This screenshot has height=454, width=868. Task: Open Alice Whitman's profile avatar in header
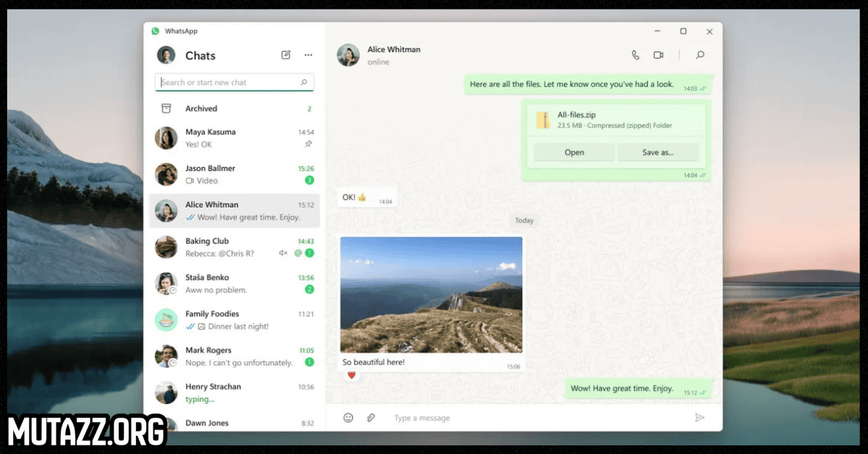coord(348,55)
